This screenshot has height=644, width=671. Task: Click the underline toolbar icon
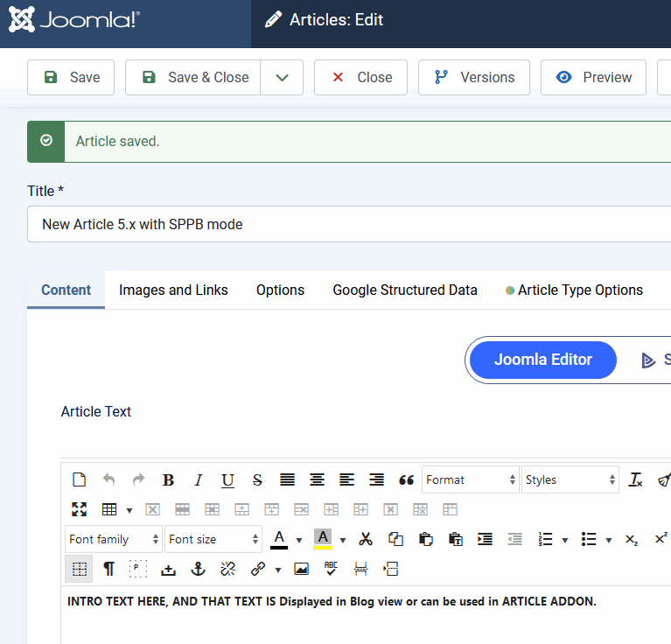tap(227, 479)
